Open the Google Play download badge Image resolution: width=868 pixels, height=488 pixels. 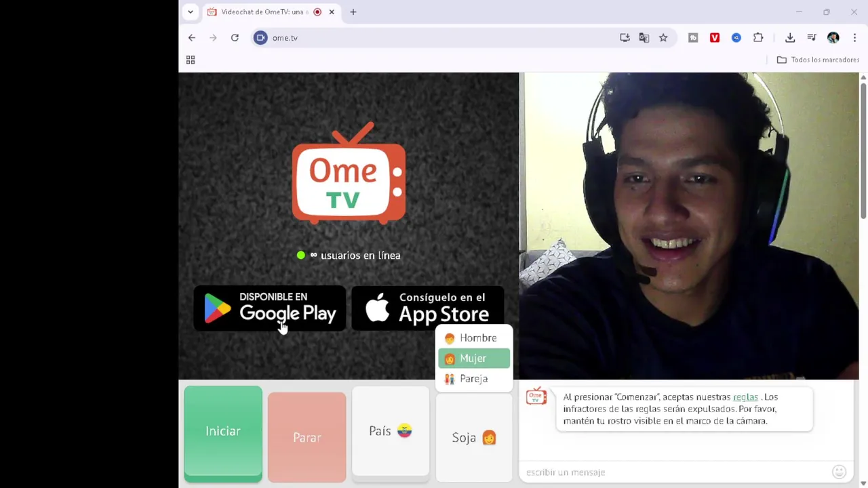point(270,308)
